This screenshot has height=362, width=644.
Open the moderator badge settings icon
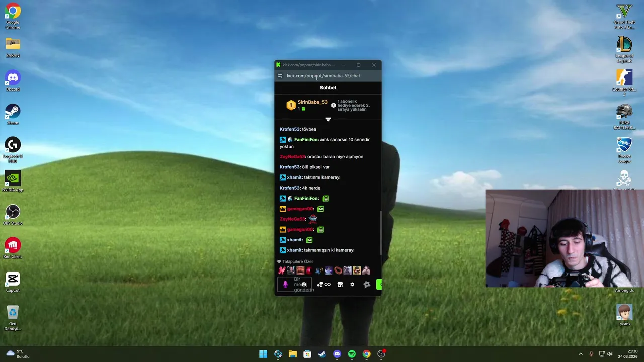click(x=367, y=285)
